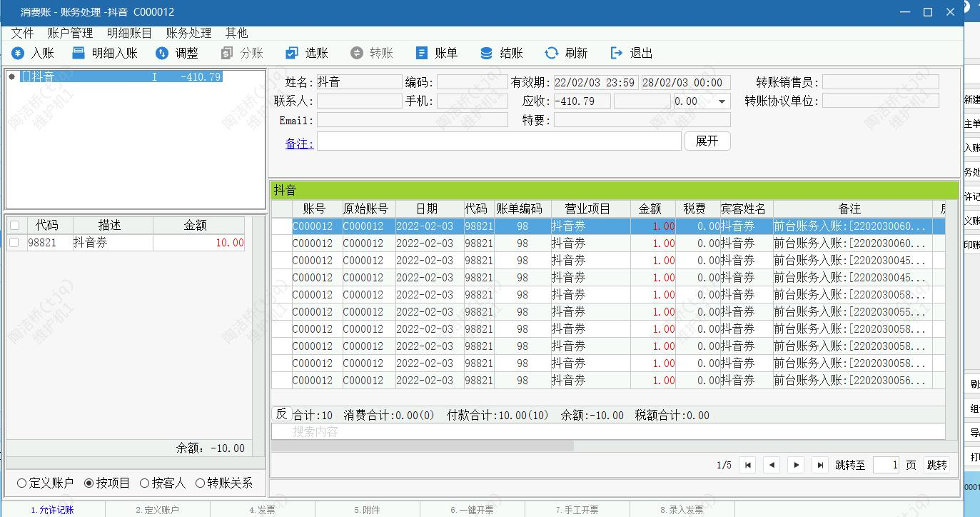Open 明细入账 from the toolbar
The height and width of the screenshot is (517, 980).
point(104,54)
